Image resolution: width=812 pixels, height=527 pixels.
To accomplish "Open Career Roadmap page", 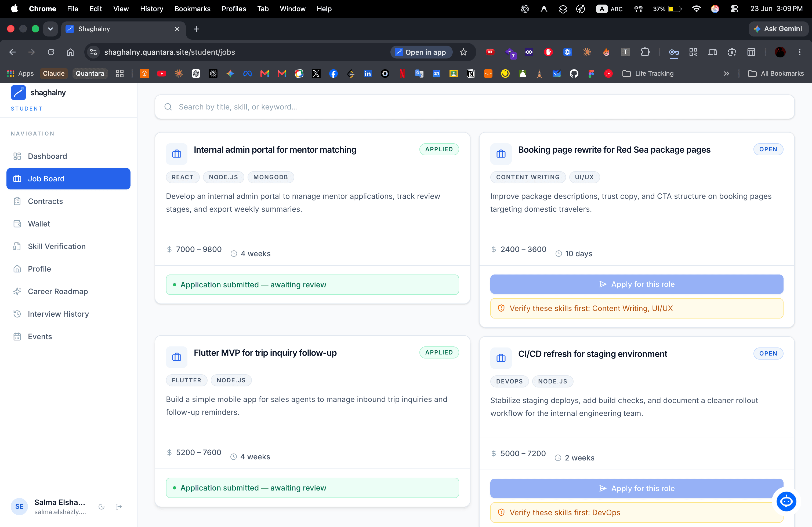I will pos(68,291).
